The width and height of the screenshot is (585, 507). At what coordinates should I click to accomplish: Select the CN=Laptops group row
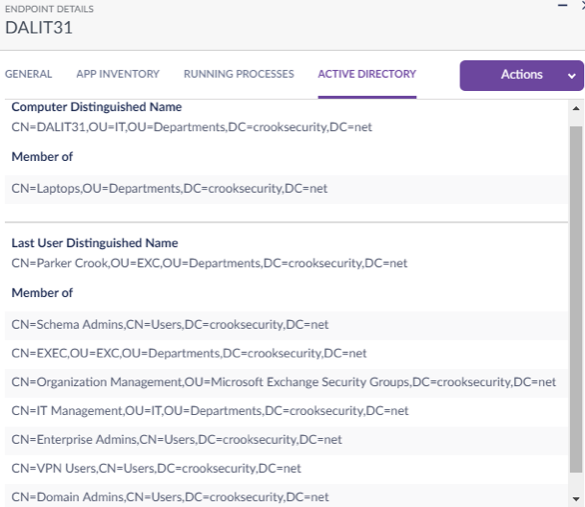pos(286,189)
